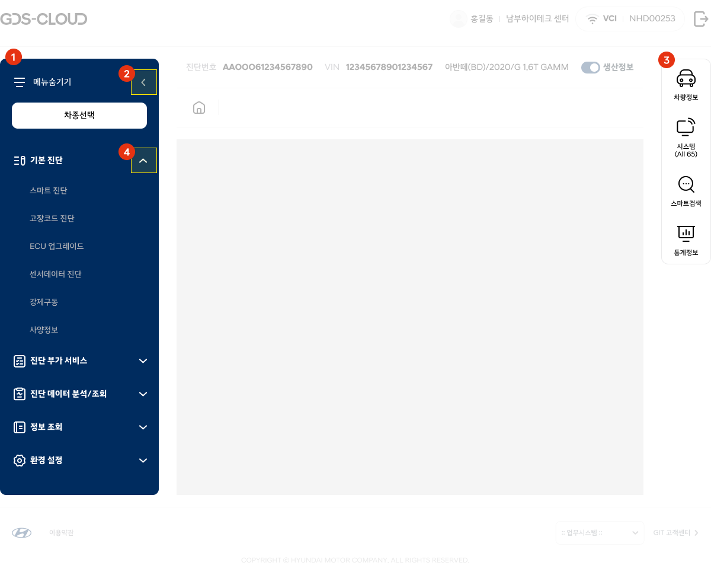Click the 기본 진단 section title
The height and width of the screenshot is (588, 711).
tap(47, 161)
